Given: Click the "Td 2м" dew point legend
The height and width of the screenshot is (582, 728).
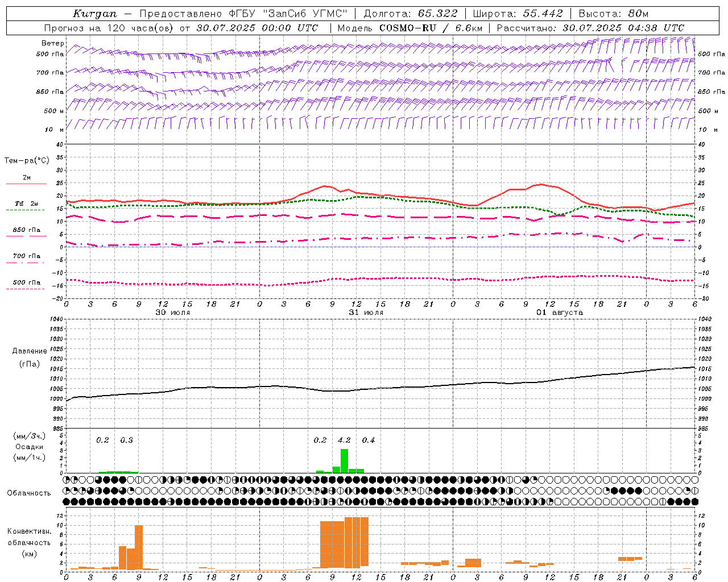Looking at the screenshot, I should (26, 203).
